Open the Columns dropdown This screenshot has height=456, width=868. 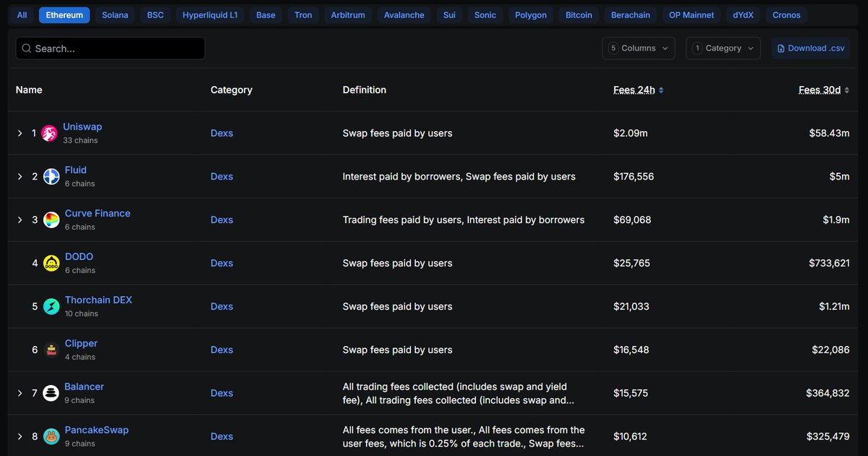point(638,48)
